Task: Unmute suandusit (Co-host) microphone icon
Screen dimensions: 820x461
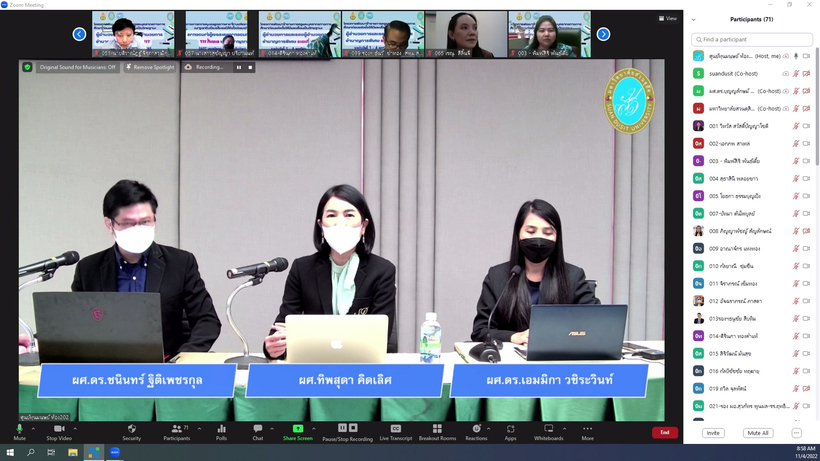Action: [x=796, y=74]
